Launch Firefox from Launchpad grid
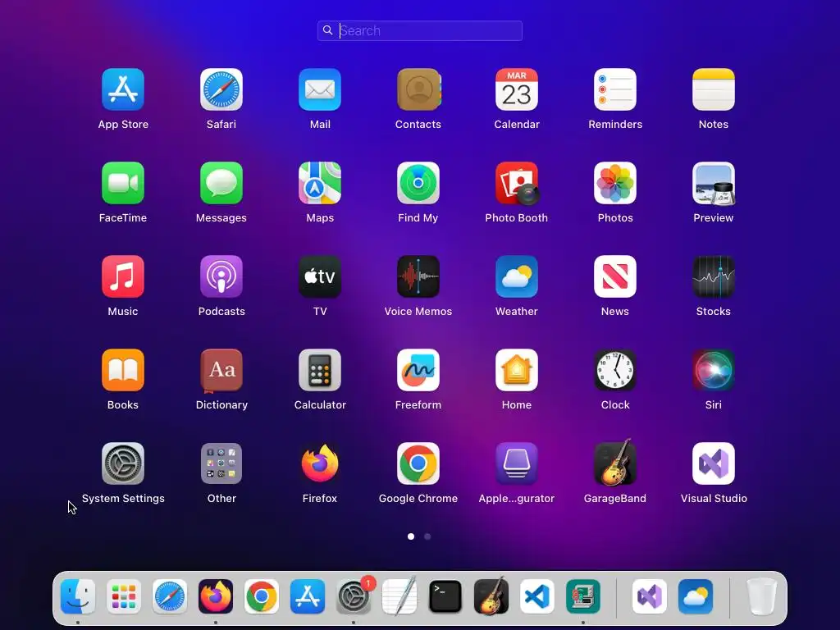This screenshot has height=630, width=840. [x=320, y=463]
